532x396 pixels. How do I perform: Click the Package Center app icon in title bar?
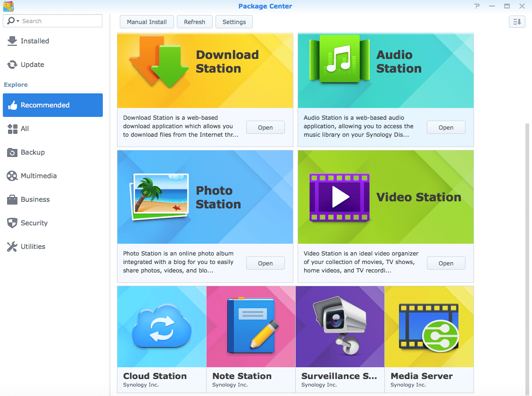pyautogui.click(x=8, y=6)
